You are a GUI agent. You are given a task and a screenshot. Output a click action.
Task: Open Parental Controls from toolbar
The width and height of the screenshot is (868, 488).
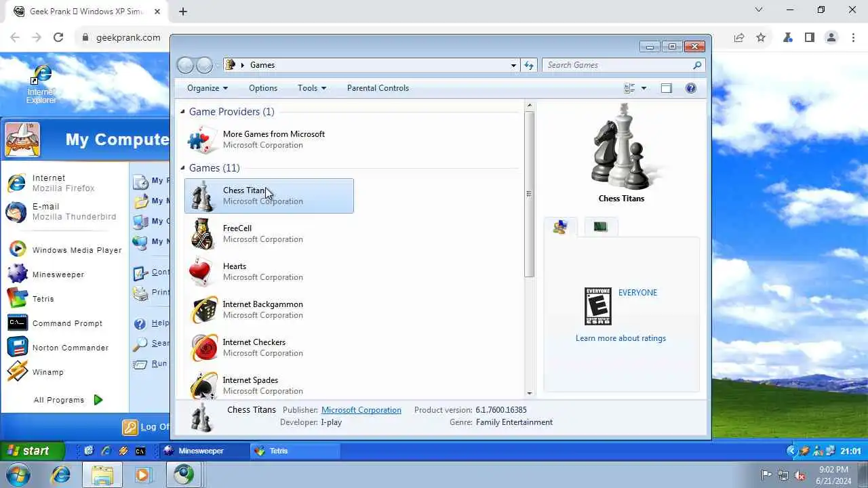tap(378, 88)
